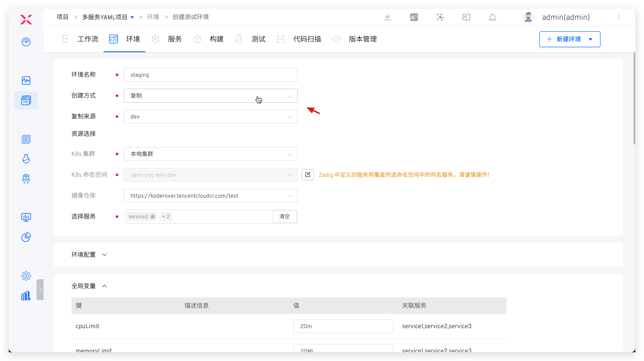
Task: Open the system settings gear in sidebar
Action: (26, 276)
